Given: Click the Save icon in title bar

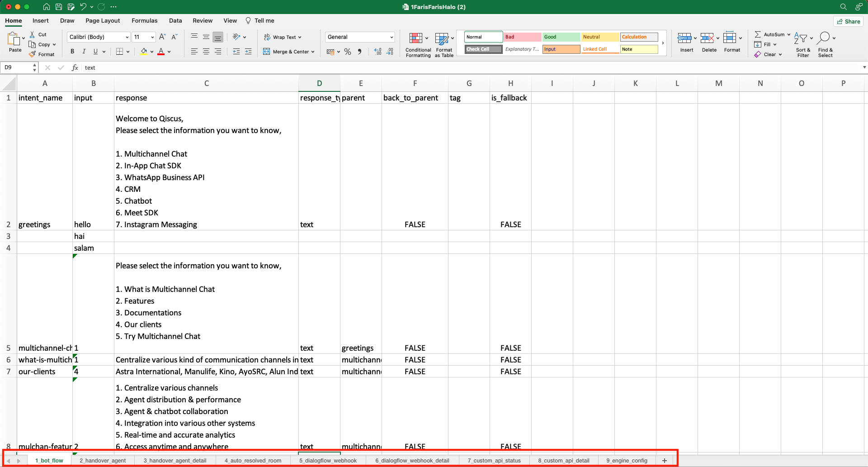Looking at the screenshot, I should 59,7.
